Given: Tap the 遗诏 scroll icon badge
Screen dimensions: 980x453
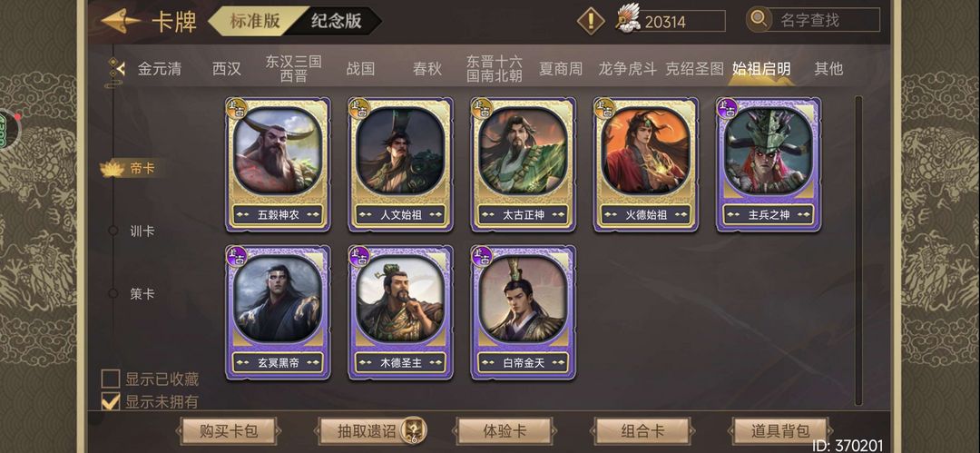Looking at the screenshot, I should coord(413,429).
